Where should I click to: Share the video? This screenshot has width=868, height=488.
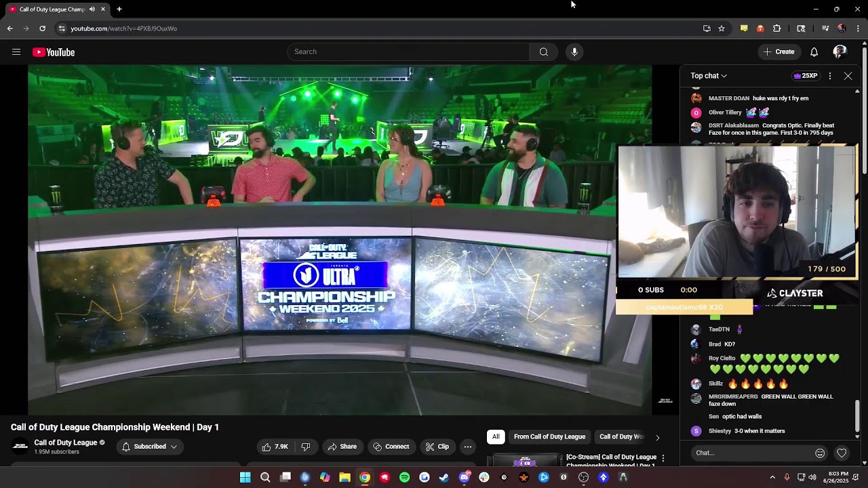tap(342, 447)
